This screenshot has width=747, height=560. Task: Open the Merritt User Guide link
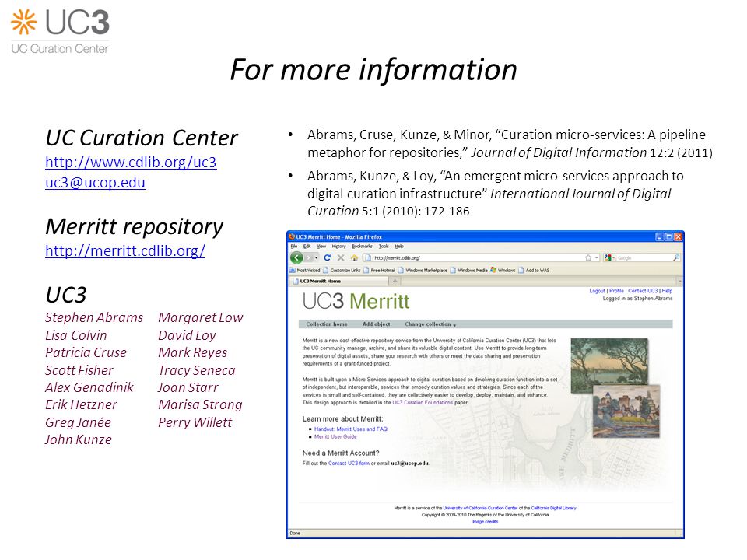335,436
